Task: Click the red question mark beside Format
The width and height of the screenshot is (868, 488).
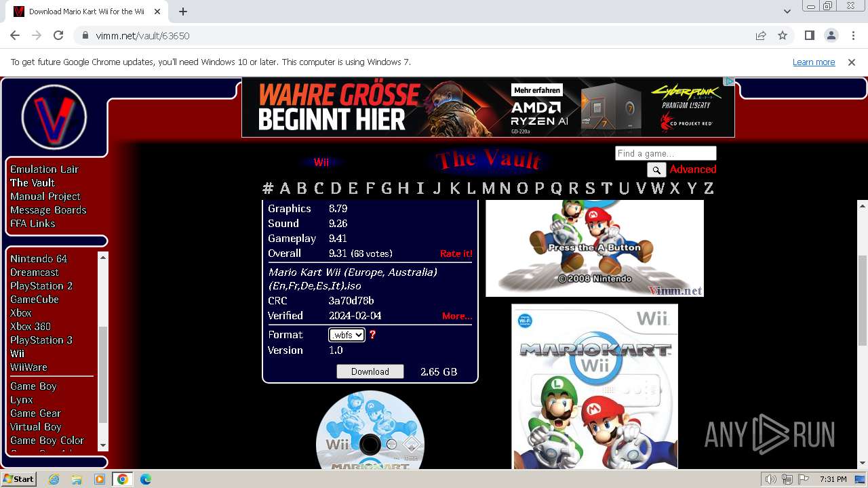Action: (372, 335)
